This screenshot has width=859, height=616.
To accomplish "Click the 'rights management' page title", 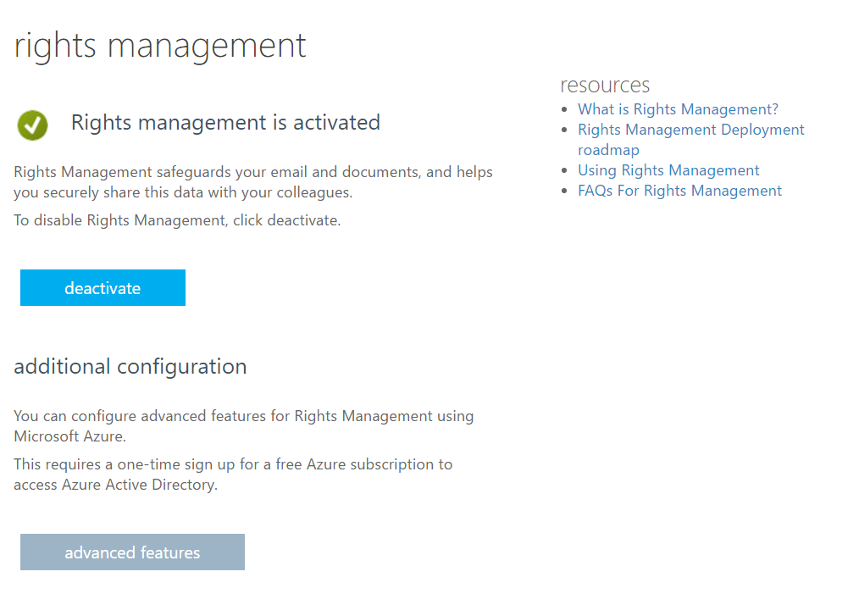I will tap(160, 45).
